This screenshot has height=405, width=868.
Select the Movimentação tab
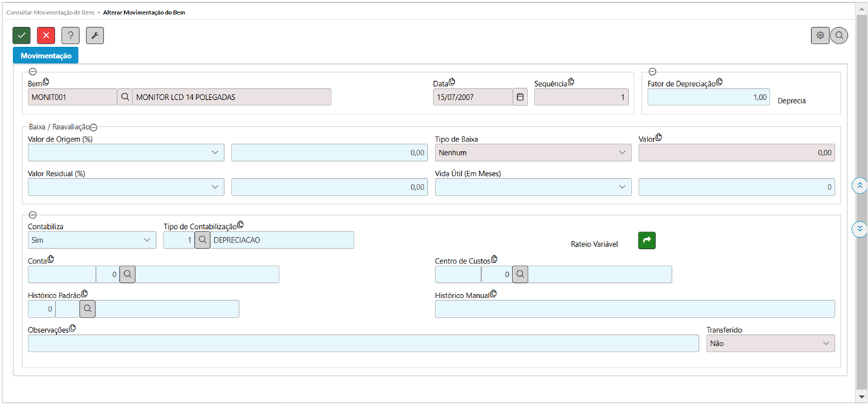tap(46, 55)
